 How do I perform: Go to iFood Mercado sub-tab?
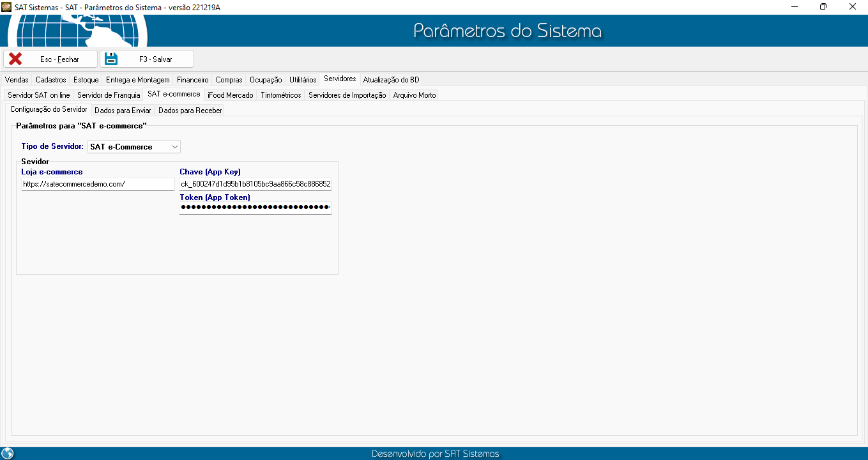(x=230, y=95)
